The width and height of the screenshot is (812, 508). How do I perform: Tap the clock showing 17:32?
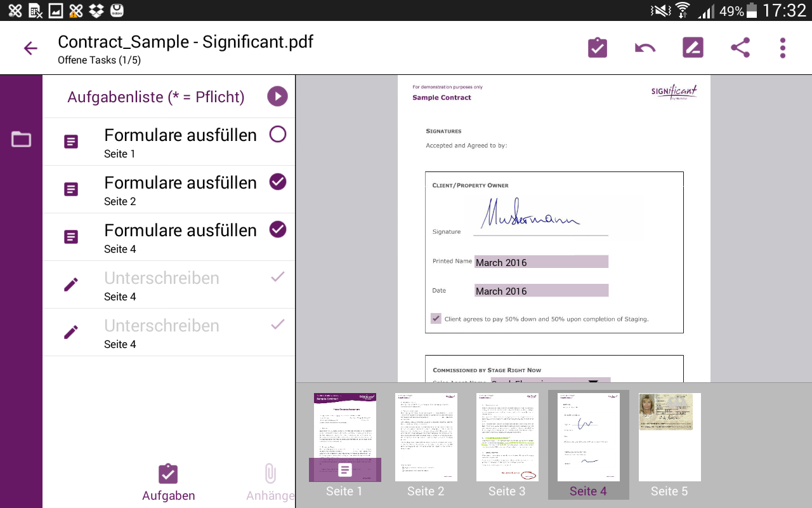784,10
